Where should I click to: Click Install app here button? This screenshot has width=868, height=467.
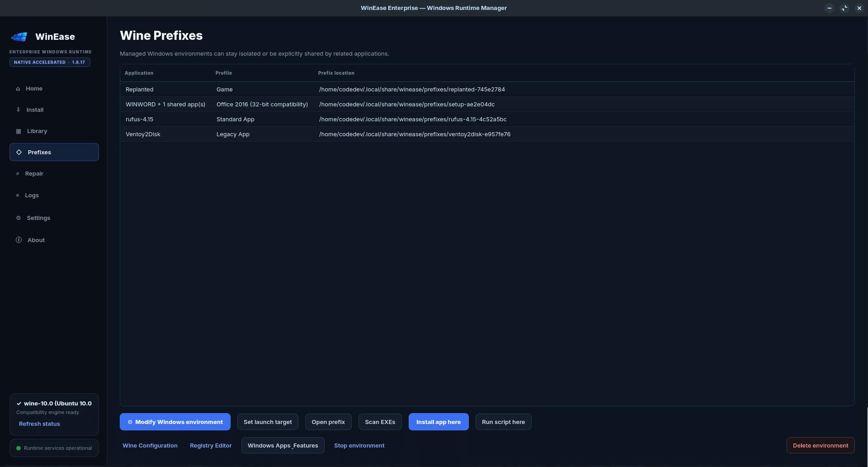click(439, 422)
